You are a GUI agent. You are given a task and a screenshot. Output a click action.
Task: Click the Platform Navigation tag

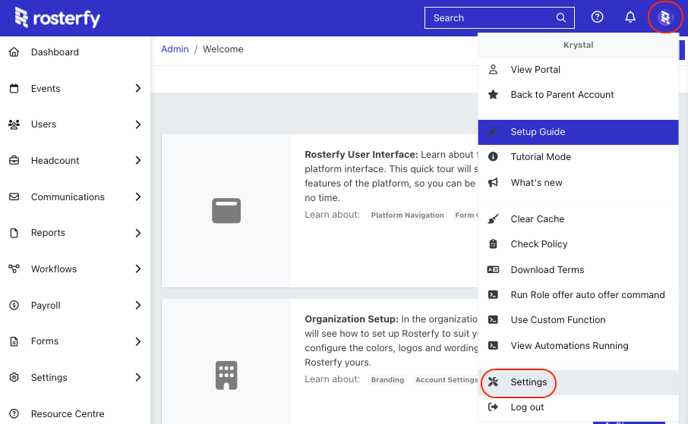click(407, 215)
